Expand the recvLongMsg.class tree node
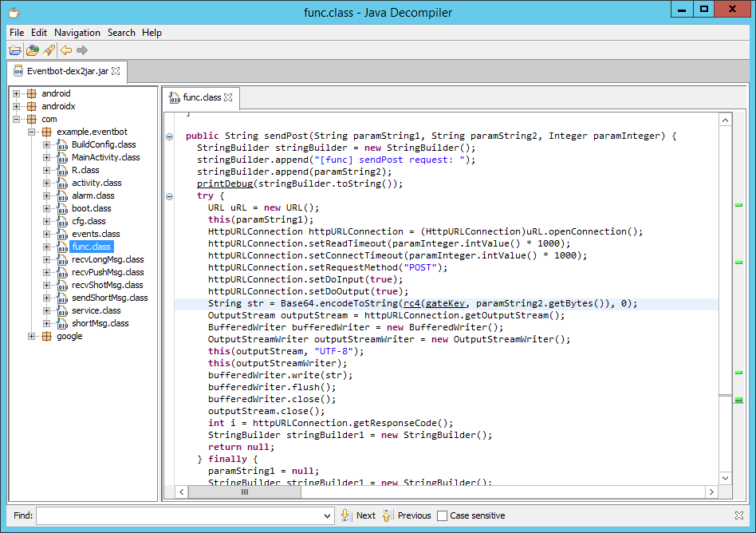This screenshot has width=756, height=533. [x=47, y=259]
